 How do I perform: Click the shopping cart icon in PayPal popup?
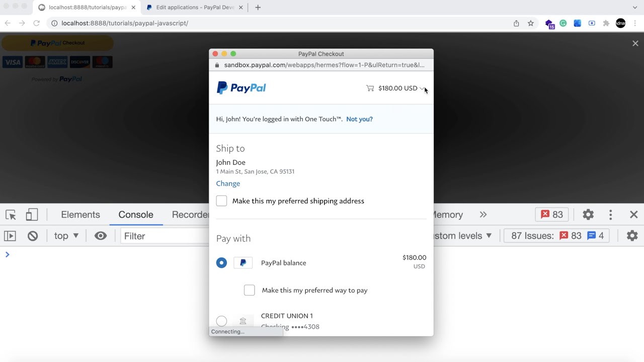[x=370, y=88]
